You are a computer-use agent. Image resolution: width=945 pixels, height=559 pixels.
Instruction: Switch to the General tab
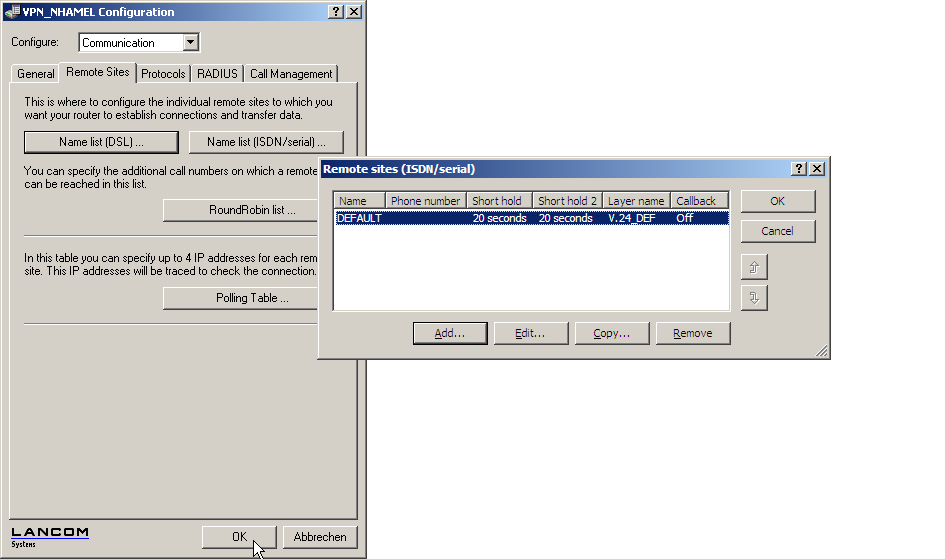coord(36,74)
